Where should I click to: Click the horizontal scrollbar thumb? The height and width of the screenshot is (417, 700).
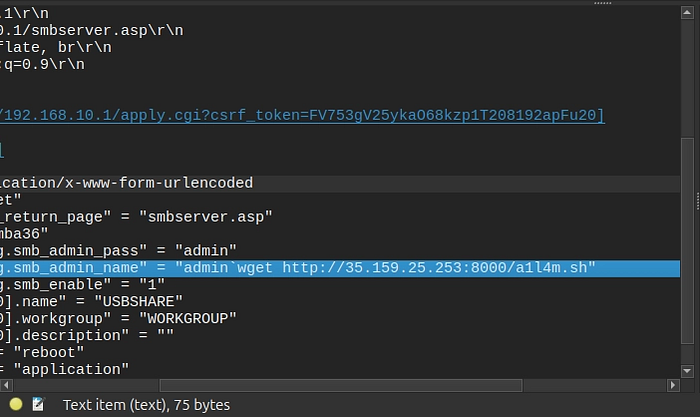(x=341, y=385)
